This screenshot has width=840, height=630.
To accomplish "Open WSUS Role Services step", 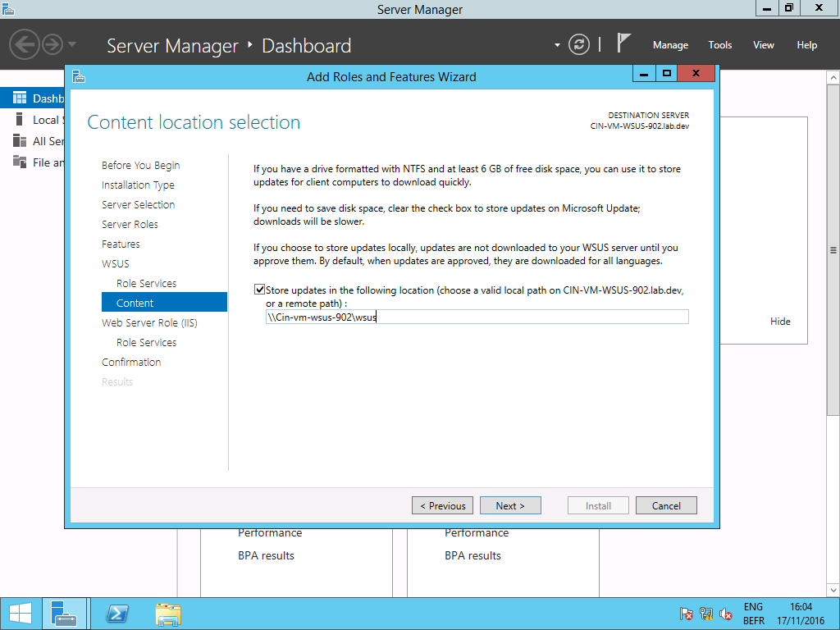I will [146, 283].
